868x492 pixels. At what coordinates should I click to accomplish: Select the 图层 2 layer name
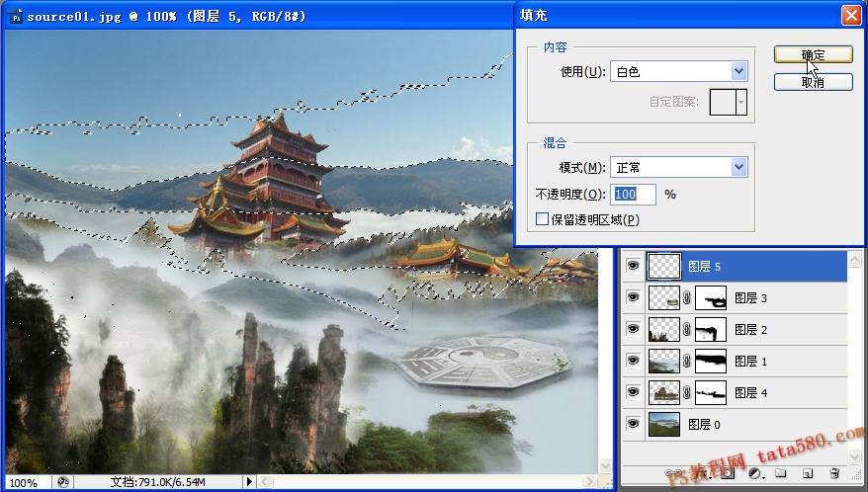click(x=750, y=330)
